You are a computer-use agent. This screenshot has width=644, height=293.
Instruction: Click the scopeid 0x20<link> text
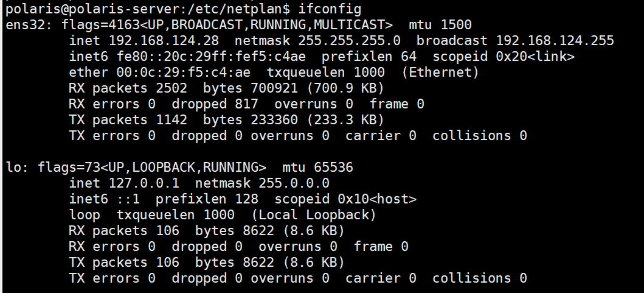pyautogui.click(x=504, y=57)
